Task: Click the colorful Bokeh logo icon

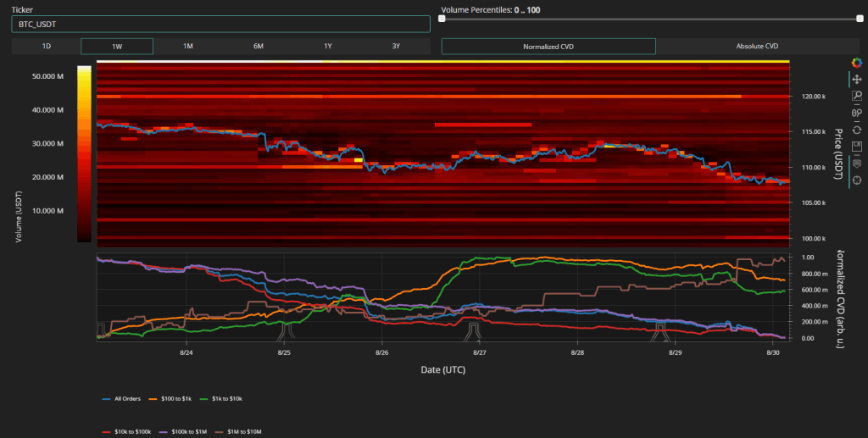Action: click(x=856, y=62)
